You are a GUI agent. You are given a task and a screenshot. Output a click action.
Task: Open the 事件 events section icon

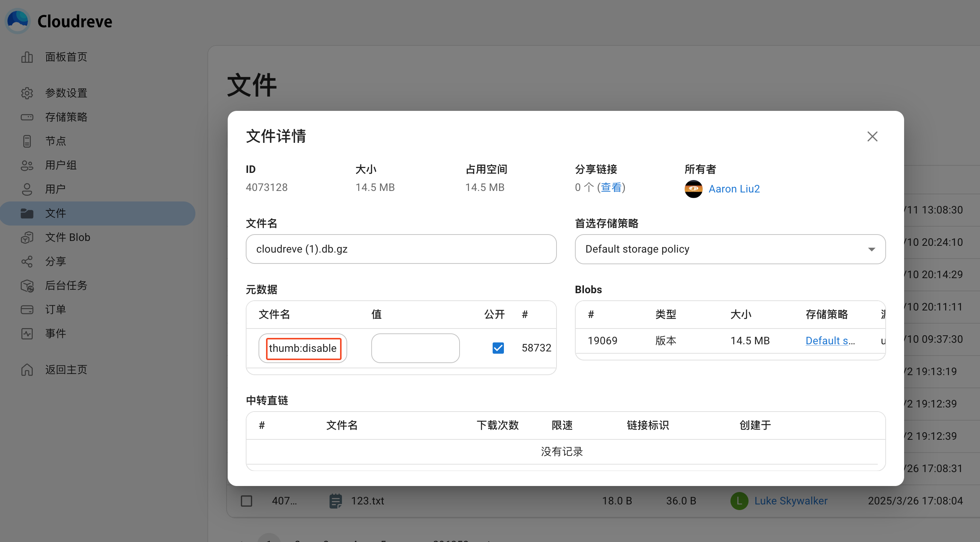27,333
